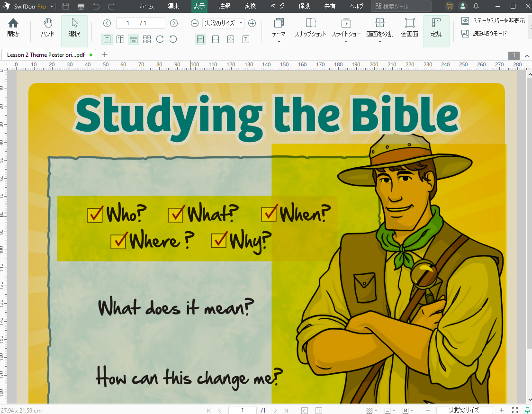
Task: Open a new tab with the plus button
Action: 104,55
